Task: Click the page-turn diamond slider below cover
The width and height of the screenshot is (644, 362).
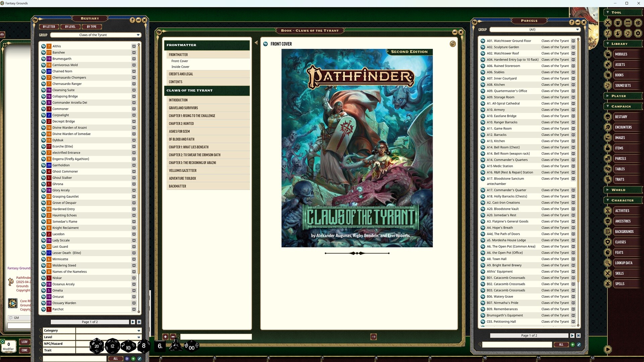Action: (x=357, y=253)
